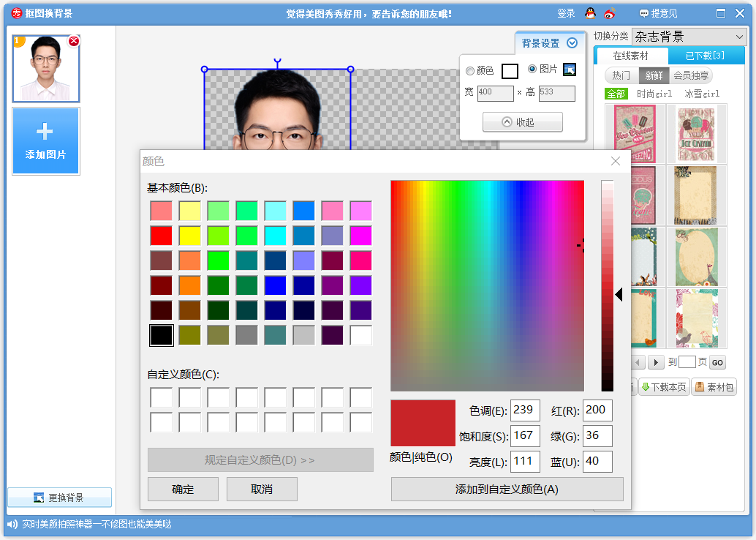Click the black luminance slider arrow

point(619,294)
